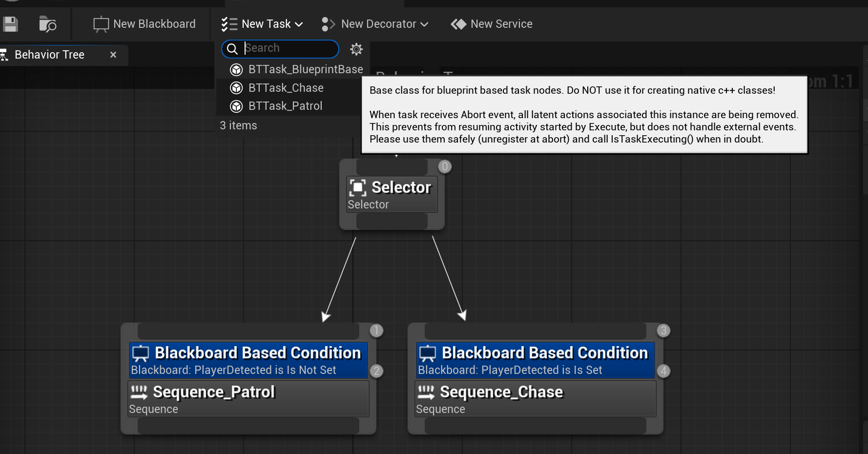Click the Sequence_Patrol sequence icon
Viewport: 868px width, 454px height.
pos(139,392)
